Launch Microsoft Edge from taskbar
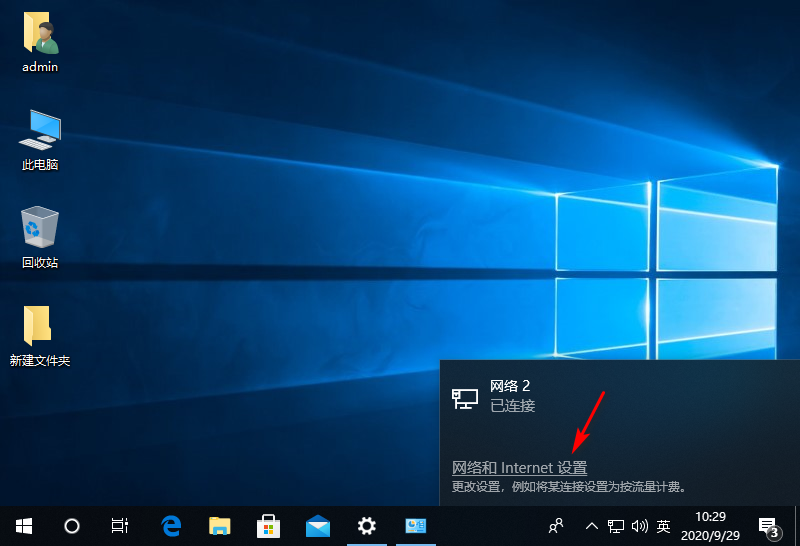 (171, 525)
